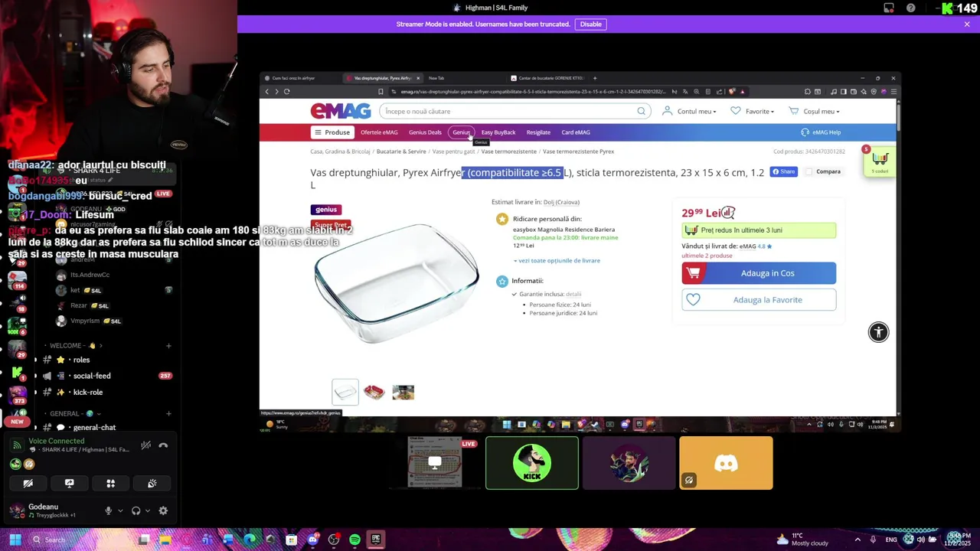Disconnect from the Discord voice channel
Viewport: 980px width, 551px height.
162,445
